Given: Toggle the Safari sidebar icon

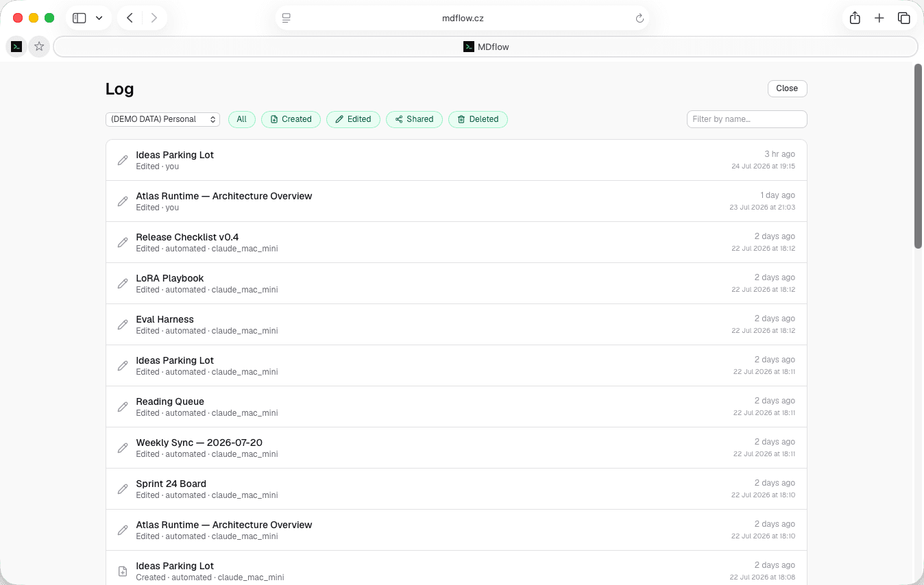Looking at the screenshot, I should [80, 18].
